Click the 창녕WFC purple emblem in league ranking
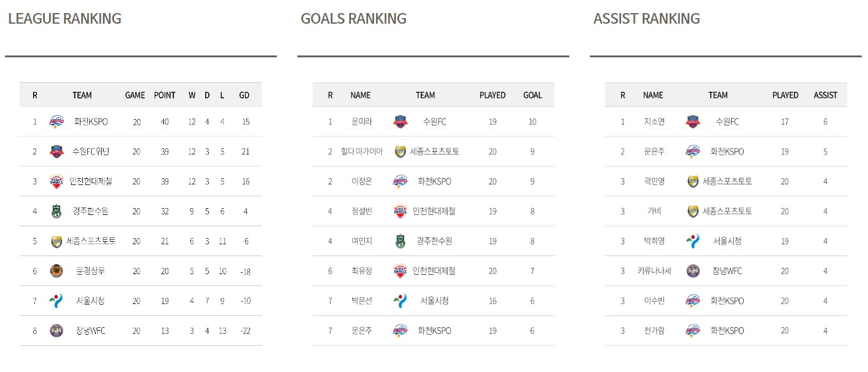The height and width of the screenshot is (372, 868). pyautogui.click(x=57, y=331)
